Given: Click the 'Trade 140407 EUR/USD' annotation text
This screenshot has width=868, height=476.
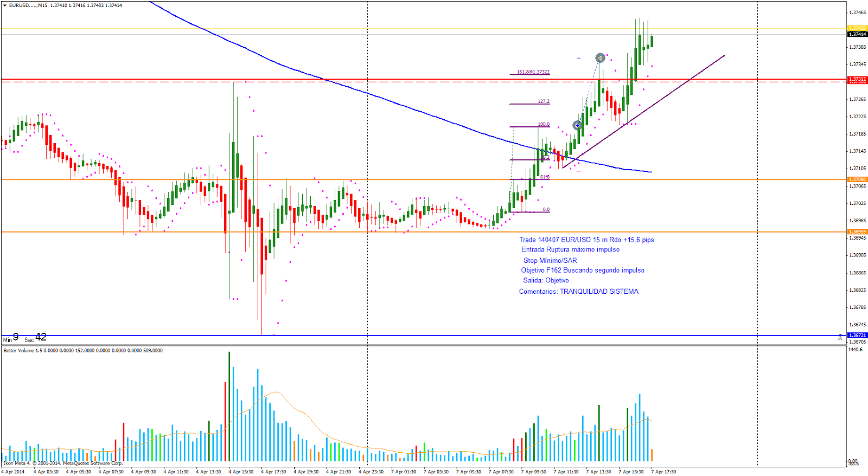Looking at the screenshot, I should tap(586, 240).
